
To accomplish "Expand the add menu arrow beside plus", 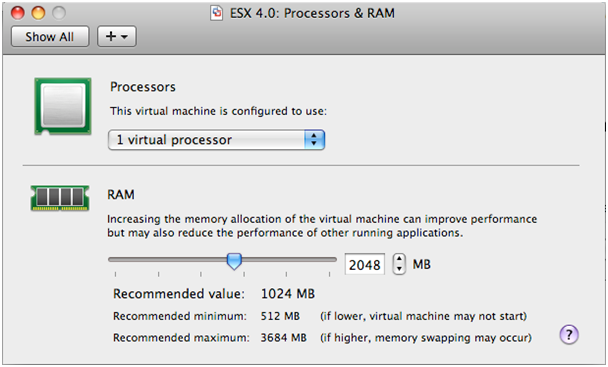I will (124, 37).
